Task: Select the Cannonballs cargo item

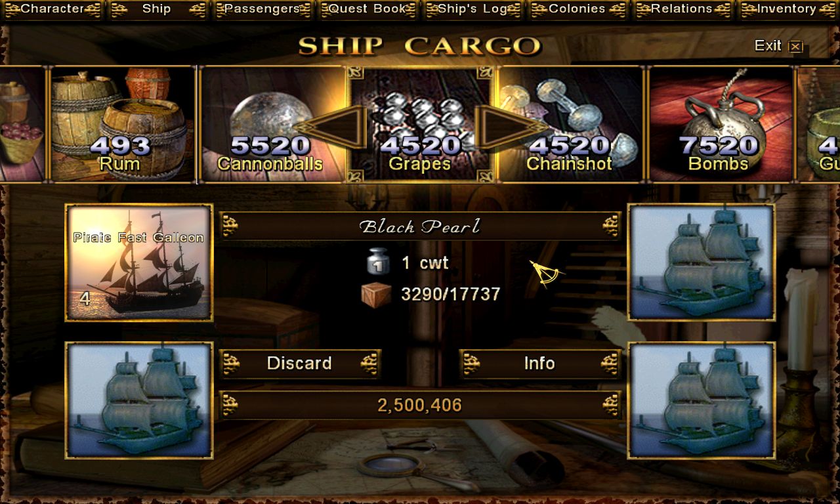Action: click(x=272, y=124)
